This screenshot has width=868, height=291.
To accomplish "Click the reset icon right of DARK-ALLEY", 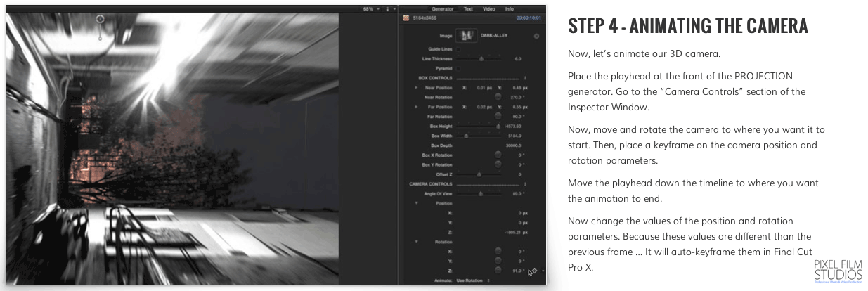I will click(536, 35).
